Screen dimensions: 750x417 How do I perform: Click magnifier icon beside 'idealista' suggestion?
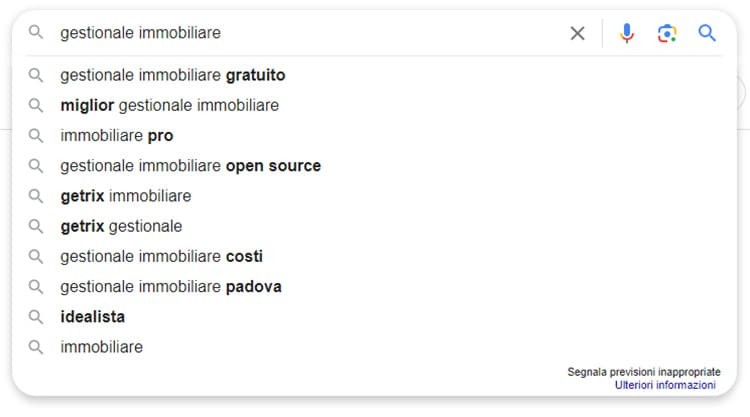pyautogui.click(x=36, y=317)
